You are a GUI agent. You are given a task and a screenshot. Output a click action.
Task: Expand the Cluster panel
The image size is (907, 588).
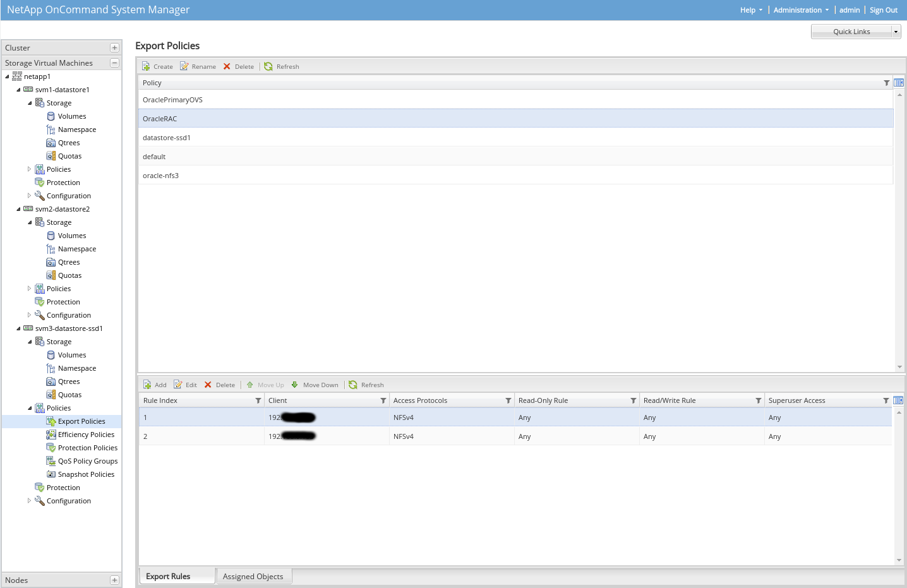click(x=114, y=48)
